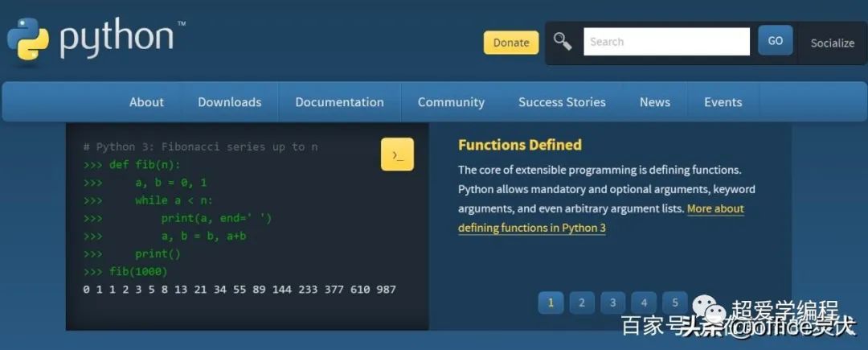This screenshot has width=868, height=350.
Task: Click the "print(a, end=' ')" code line
Action: (x=178, y=218)
